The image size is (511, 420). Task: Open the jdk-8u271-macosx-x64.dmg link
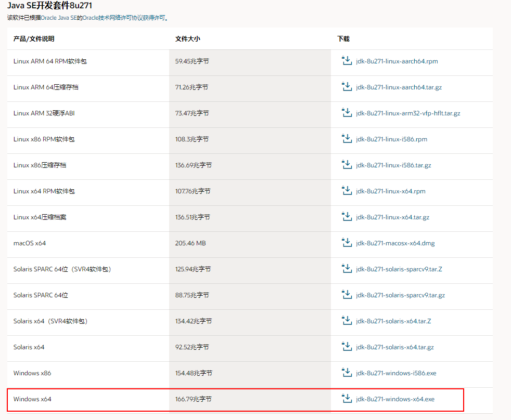click(x=395, y=244)
